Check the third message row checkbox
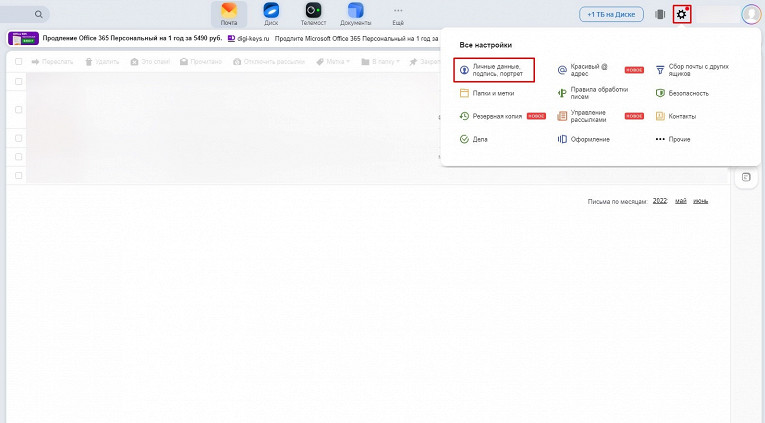 (19, 138)
